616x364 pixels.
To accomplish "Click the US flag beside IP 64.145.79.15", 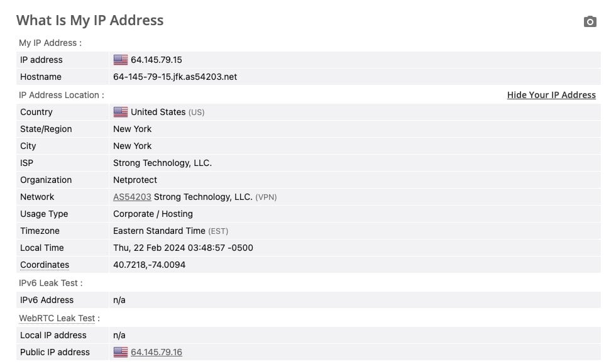I will [120, 60].
